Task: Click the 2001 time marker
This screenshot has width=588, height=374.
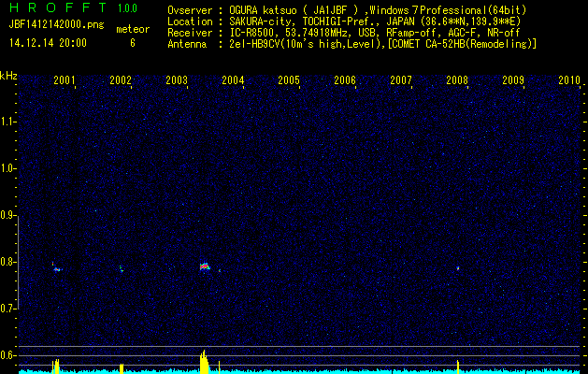Action: coord(65,79)
